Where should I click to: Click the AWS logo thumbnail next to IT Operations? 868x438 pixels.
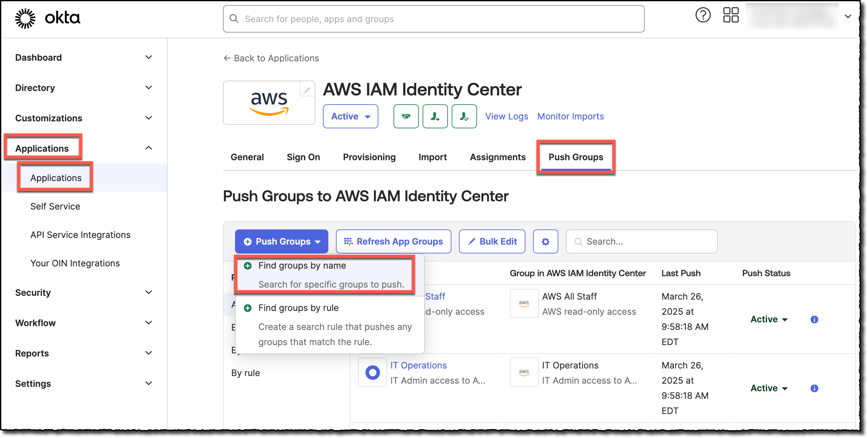coord(524,372)
